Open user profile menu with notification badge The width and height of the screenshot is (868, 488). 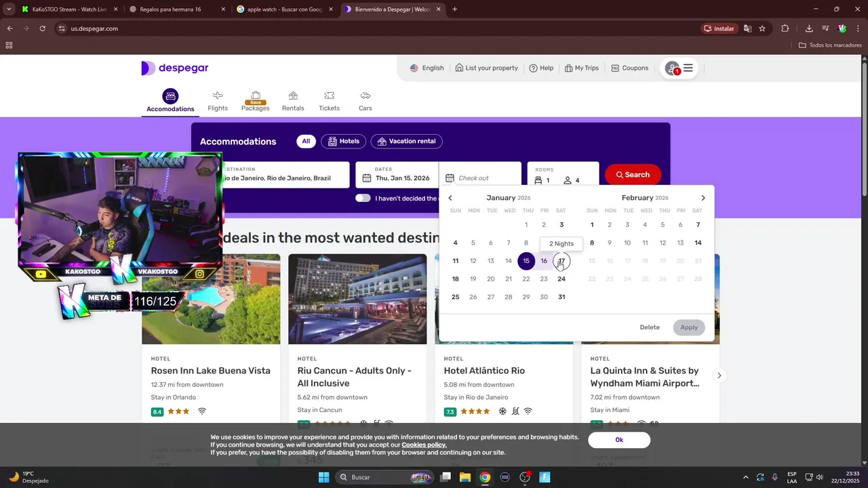pyautogui.click(x=679, y=68)
